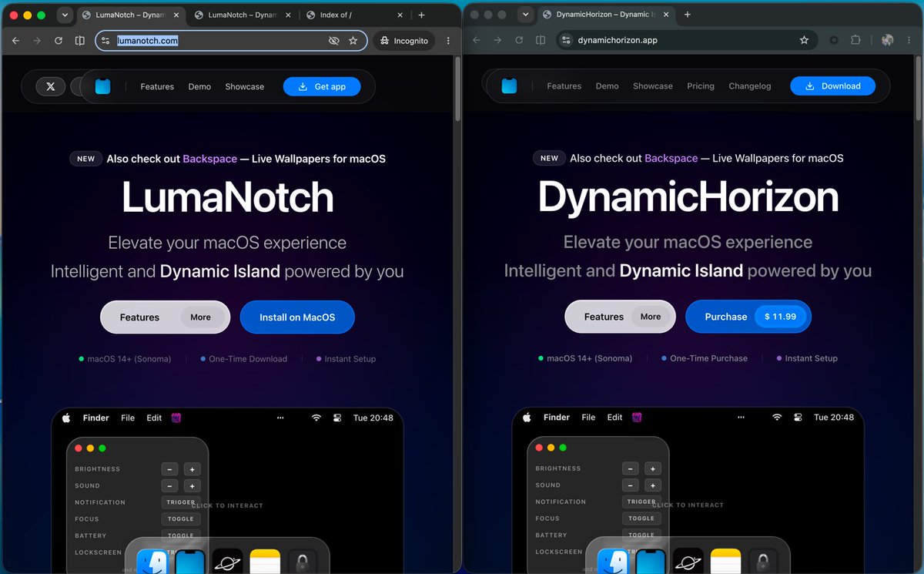Open Chrome menu in the DynamicHorizon window

click(x=909, y=40)
